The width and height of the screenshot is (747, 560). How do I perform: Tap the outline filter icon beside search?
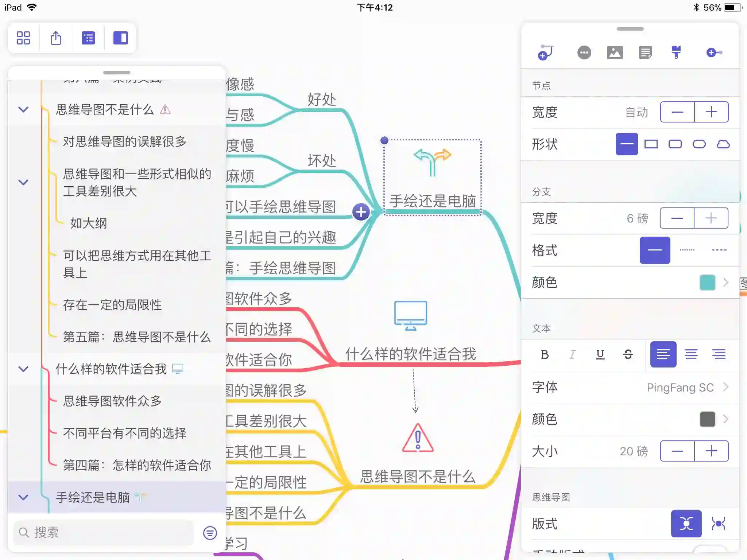pos(210,533)
